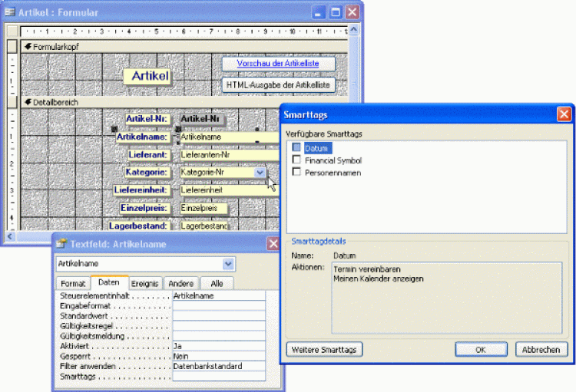Click the Vorschau der Artikelliste button

pos(279,64)
